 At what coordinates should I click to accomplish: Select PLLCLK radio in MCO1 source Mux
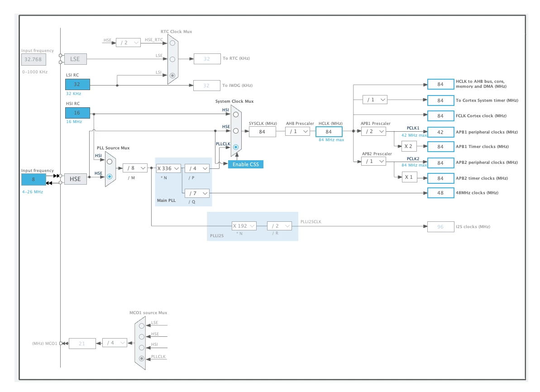[x=142, y=359]
